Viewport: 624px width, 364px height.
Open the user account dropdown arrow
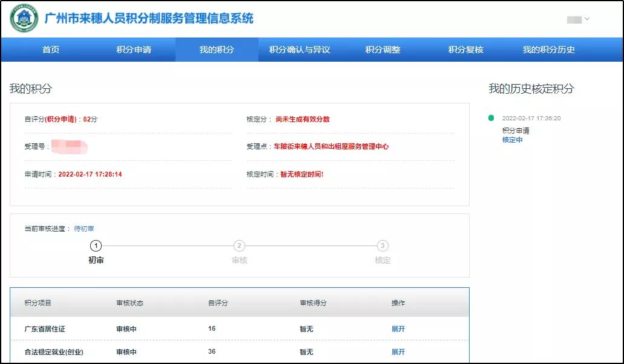(585, 19)
